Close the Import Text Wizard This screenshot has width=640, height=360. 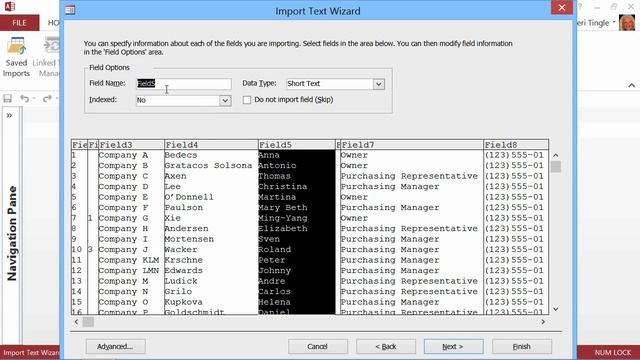(x=562, y=8)
